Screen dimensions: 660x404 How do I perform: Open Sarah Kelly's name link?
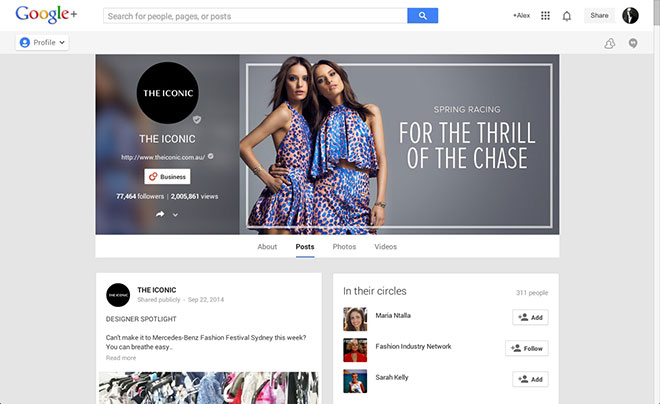pyautogui.click(x=392, y=377)
